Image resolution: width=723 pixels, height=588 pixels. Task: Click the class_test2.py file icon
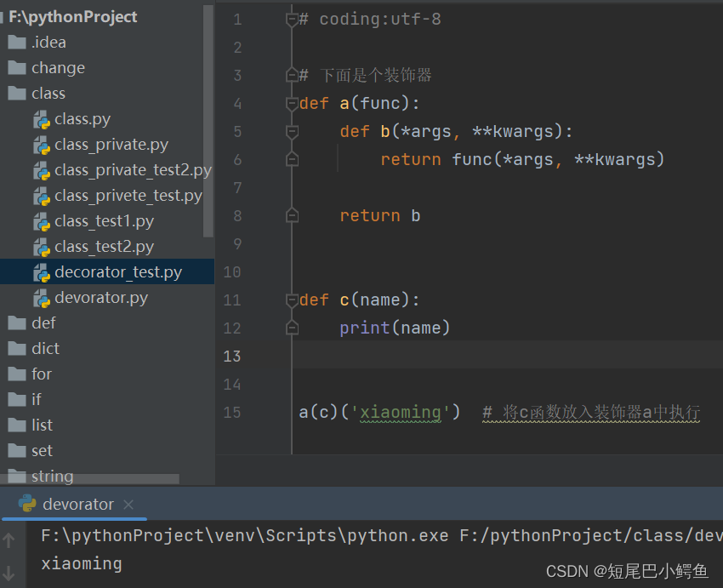click(x=42, y=247)
